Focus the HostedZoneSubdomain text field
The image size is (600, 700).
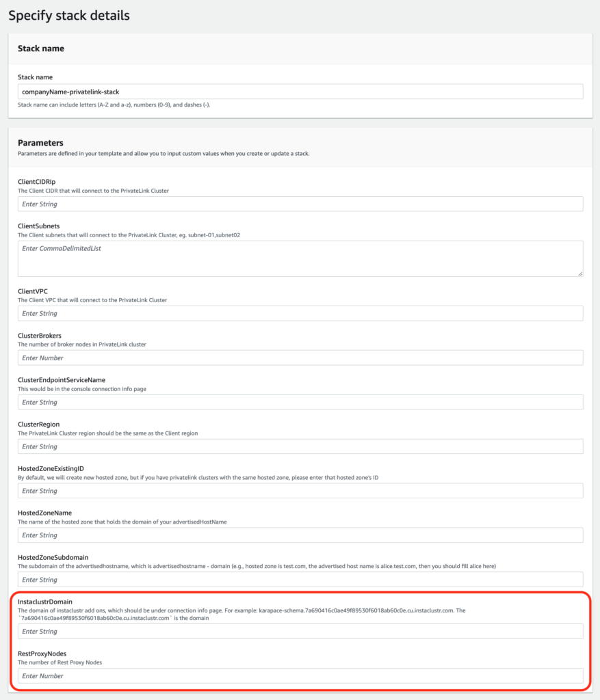point(300,580)
